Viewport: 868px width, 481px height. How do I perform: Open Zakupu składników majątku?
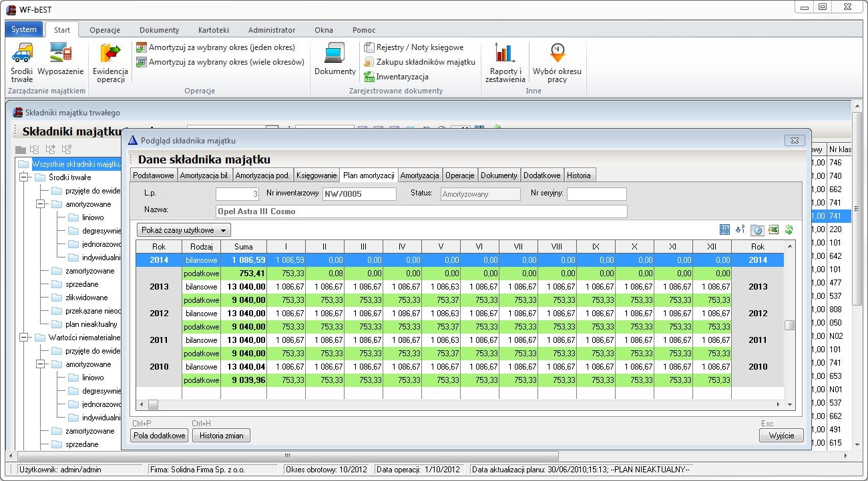tap(419, 62)
